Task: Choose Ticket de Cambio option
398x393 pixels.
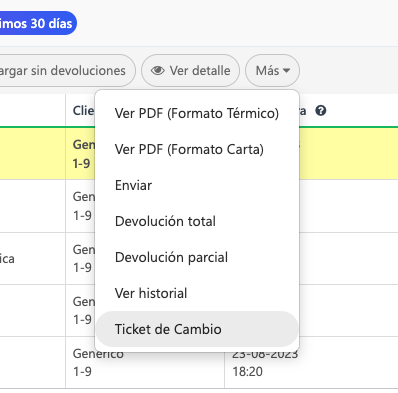Action: (197, 329)
